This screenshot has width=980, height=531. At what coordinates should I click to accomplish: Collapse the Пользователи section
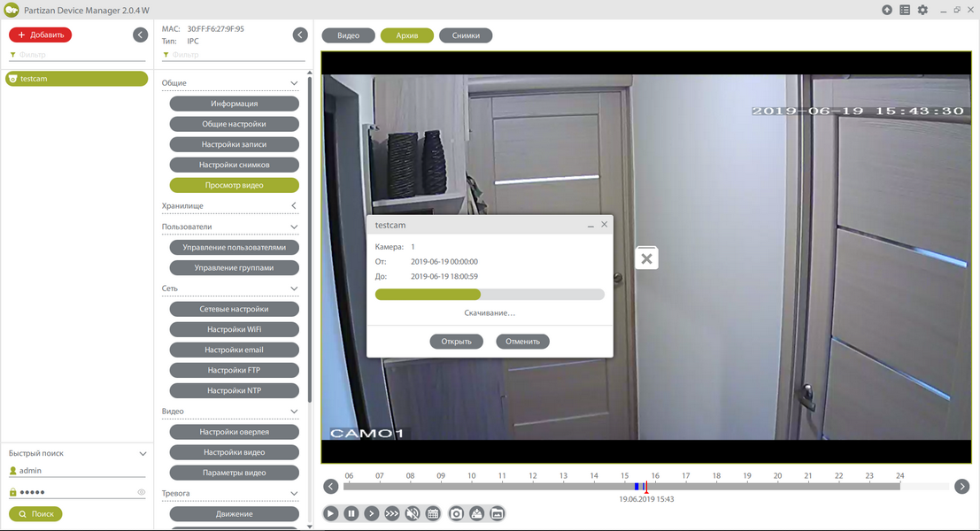click(x=294, y=227)
